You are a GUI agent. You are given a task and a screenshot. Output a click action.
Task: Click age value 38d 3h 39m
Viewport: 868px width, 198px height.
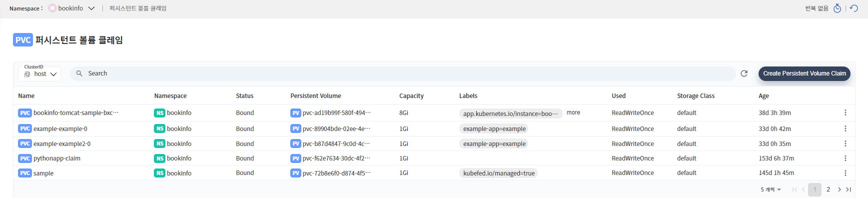click(775, 113)
